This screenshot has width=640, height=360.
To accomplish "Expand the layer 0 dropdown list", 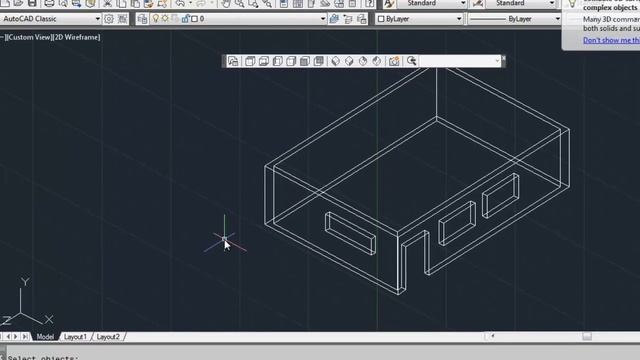I will pyautogui.click(x=322, y=19).
